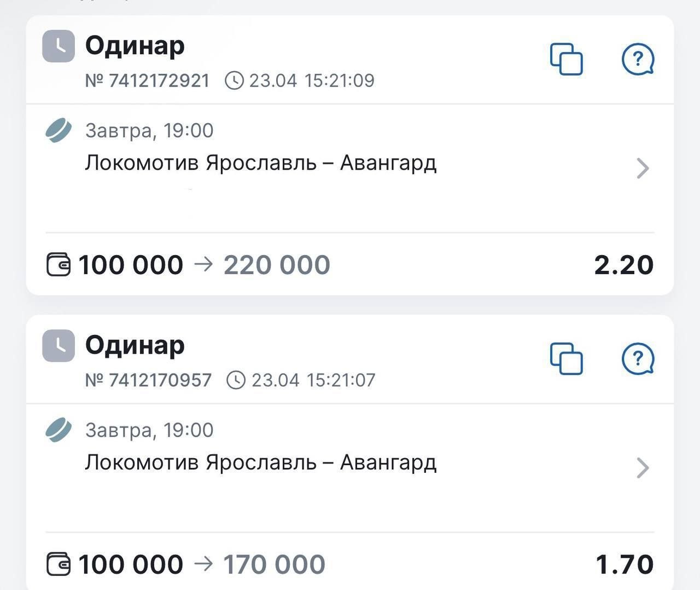This screenshot has width=700, height=590.
Task: Open help chat for bet 7412170957
Action: pyautogui.click(x=638, y=358)
